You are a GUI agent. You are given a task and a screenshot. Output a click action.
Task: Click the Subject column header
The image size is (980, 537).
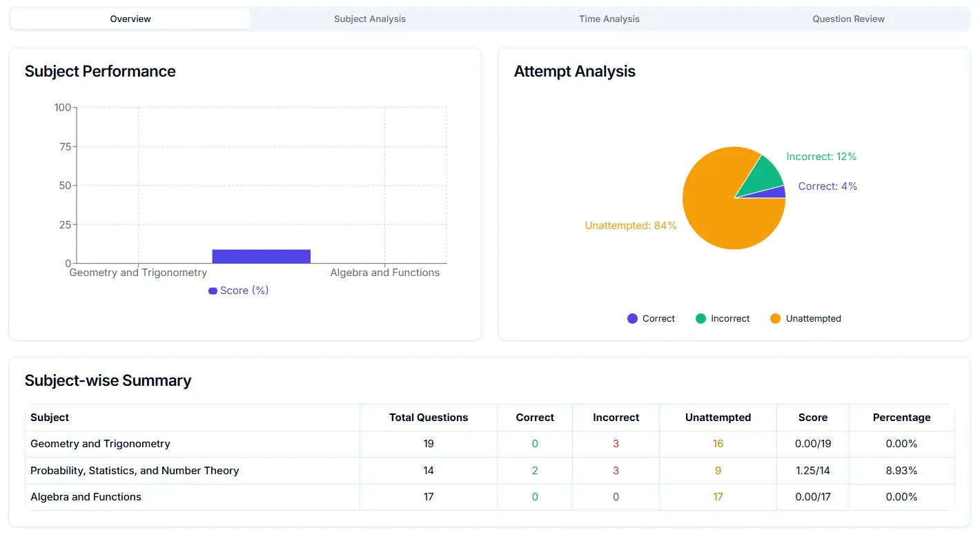(x=49, y=418)
